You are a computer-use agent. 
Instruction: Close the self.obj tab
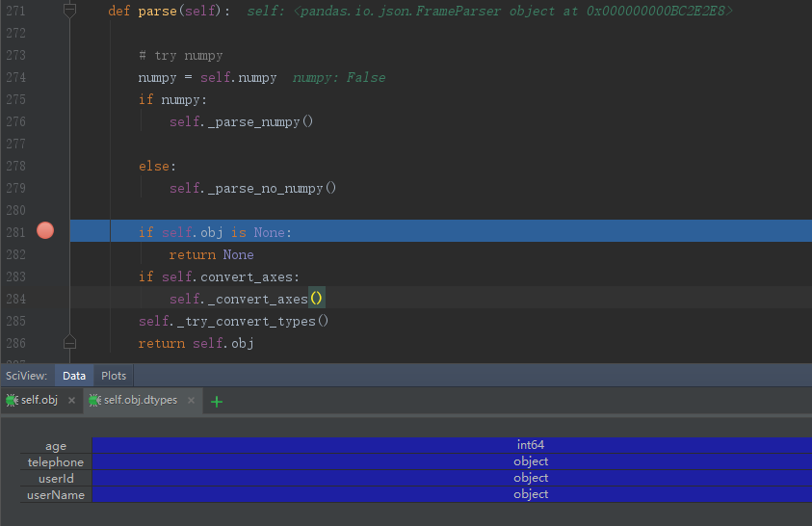pyautogui.click(x=71, y=401)
